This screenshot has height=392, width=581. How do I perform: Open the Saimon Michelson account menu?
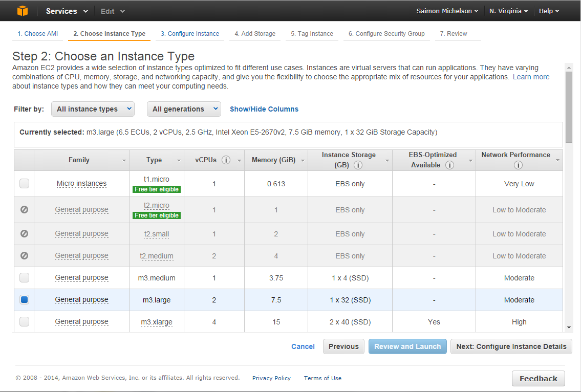[447, 11]
